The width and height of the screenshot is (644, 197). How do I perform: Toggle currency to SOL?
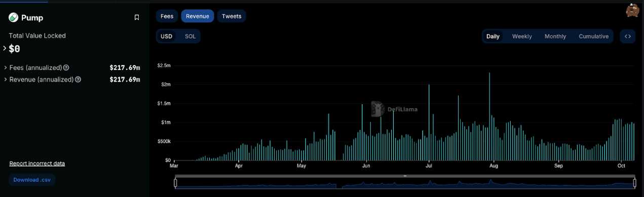click(x=190, y=37)
